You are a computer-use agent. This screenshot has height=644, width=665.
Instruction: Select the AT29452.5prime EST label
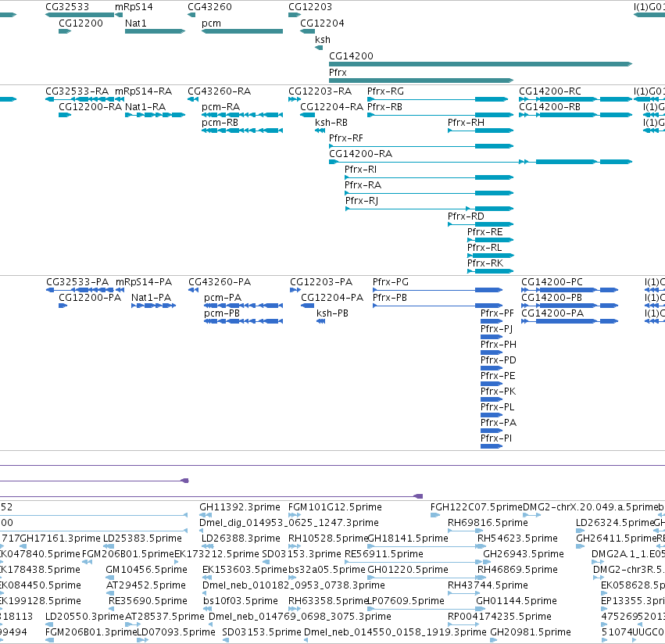[146, 585]
